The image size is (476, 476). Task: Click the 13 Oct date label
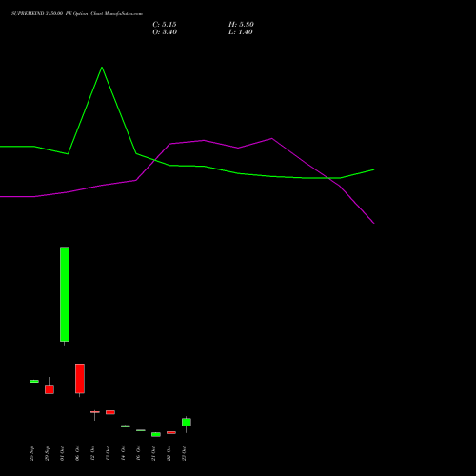click(108, 453)
